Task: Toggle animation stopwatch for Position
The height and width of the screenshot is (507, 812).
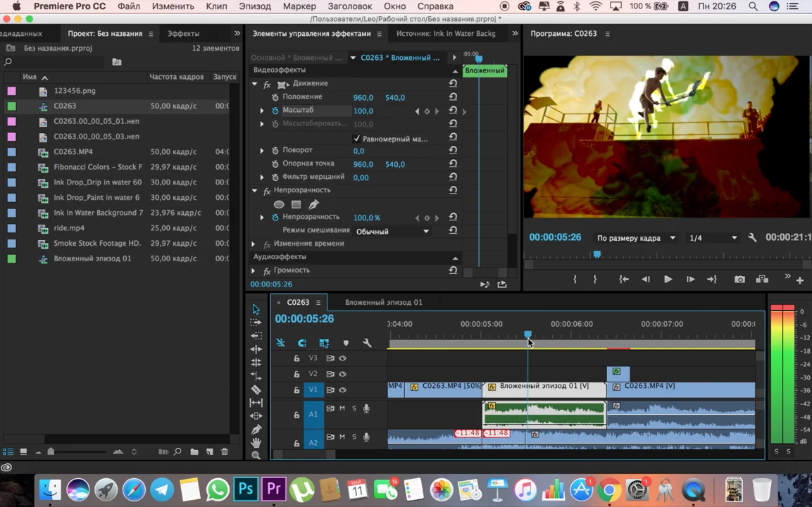Action: pyautogui.click(x=275, y=97)
